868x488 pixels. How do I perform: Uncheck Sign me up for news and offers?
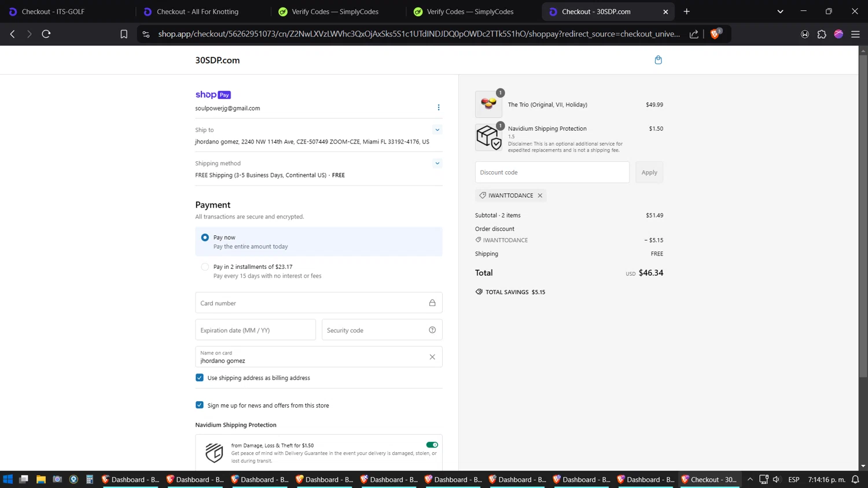(x=200, y=405)
